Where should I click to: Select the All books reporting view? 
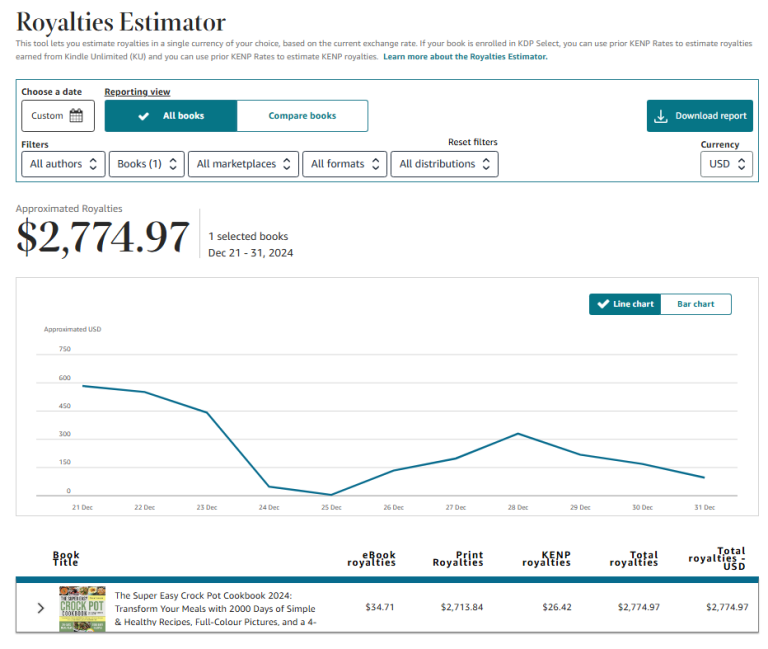pos(171,116)
